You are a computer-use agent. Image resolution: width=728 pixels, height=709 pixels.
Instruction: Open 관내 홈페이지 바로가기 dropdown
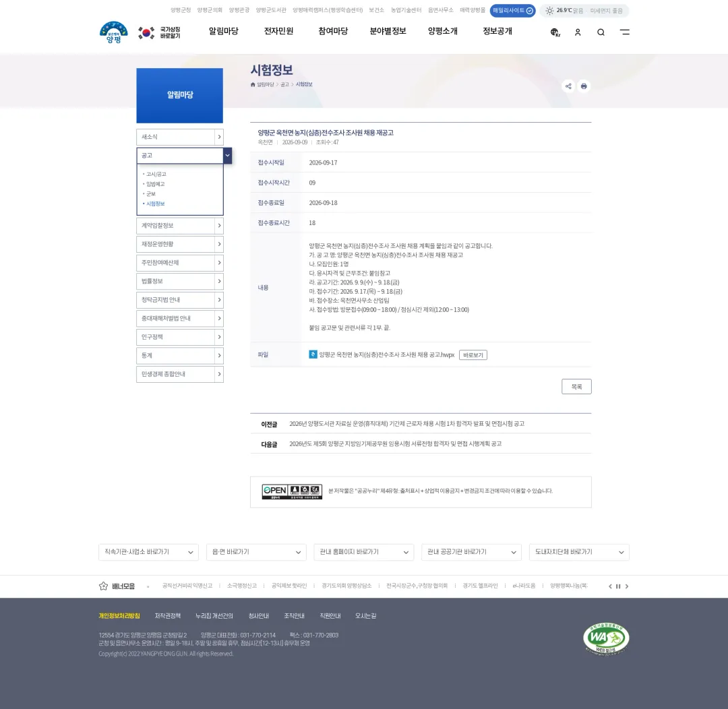coord(364,552)
